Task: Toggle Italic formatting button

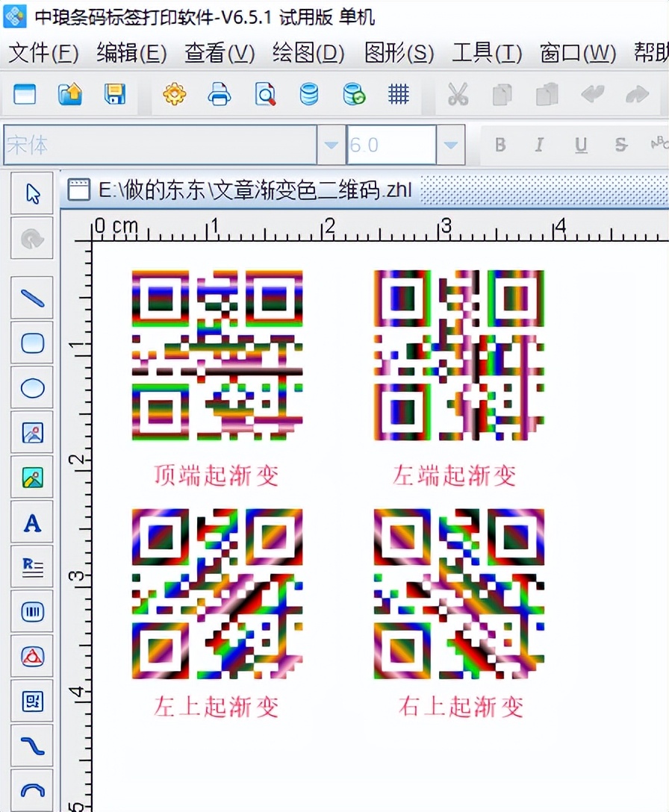Action: pos(539,145)
